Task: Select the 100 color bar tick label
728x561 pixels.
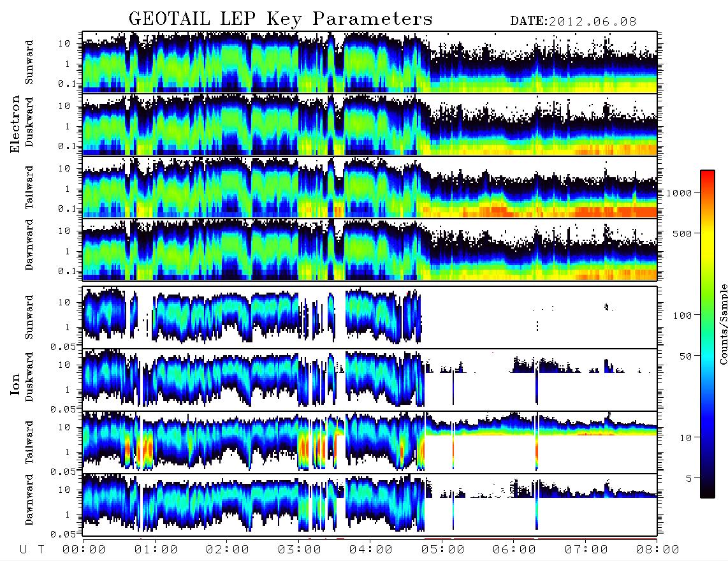Action: pos(682,316)
